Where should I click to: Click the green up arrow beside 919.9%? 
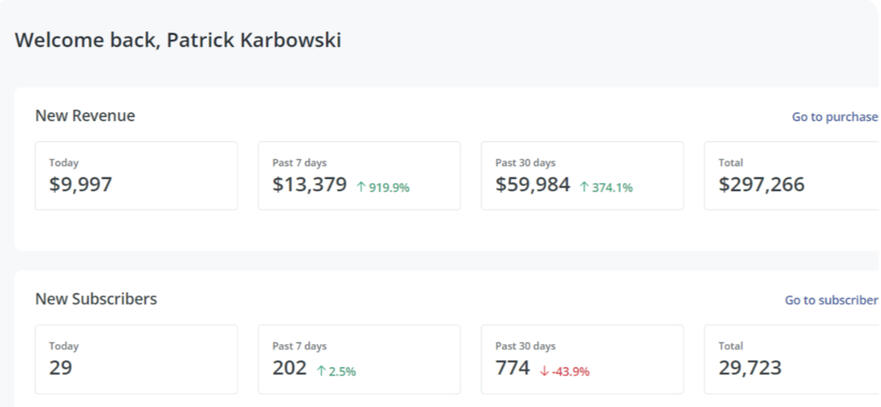[362, 187]
